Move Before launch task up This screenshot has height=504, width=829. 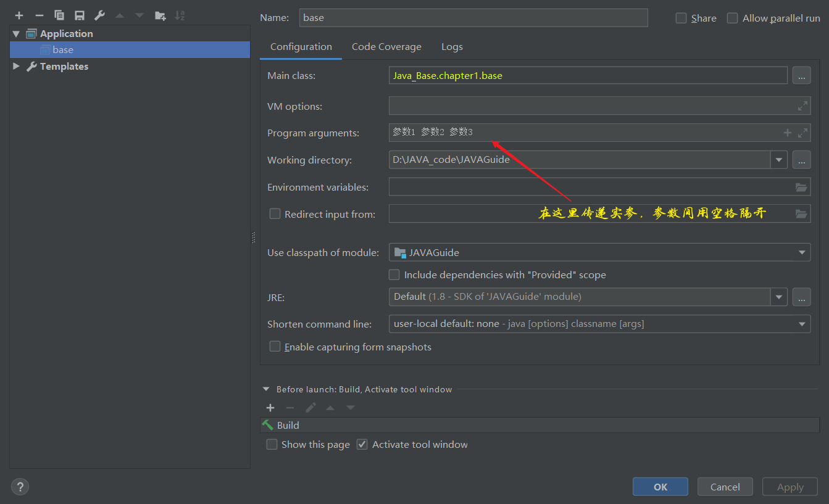tap(330, 408)
